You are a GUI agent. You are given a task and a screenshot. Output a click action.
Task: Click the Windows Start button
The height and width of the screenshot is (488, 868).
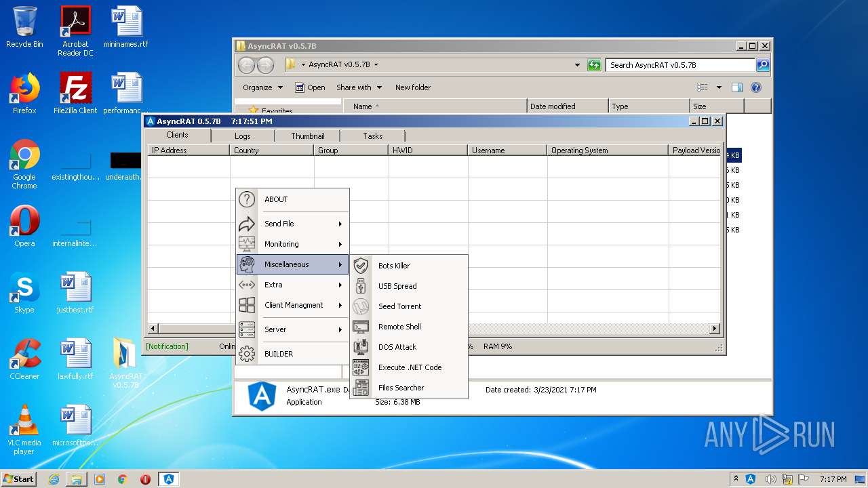(x=19, y=479)
